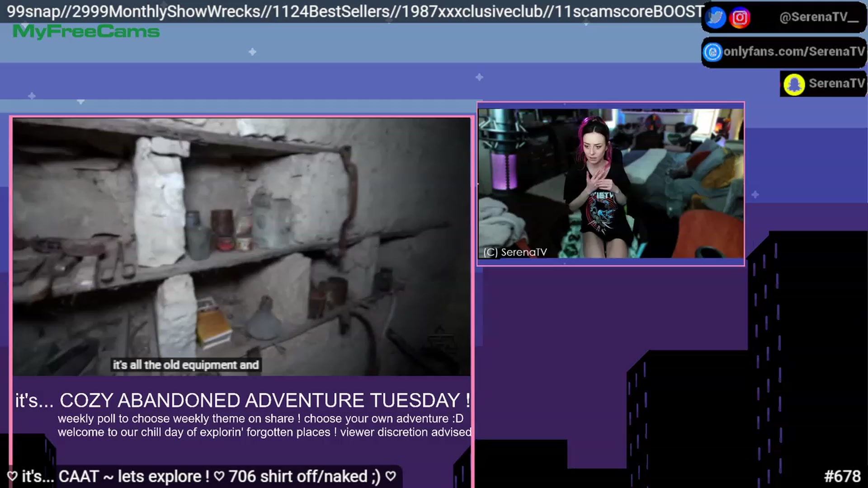The height and width of the screenshot is (488, 868).
Task: Click the Snapchat ghost icon
Action: click(x=794, y=84)
